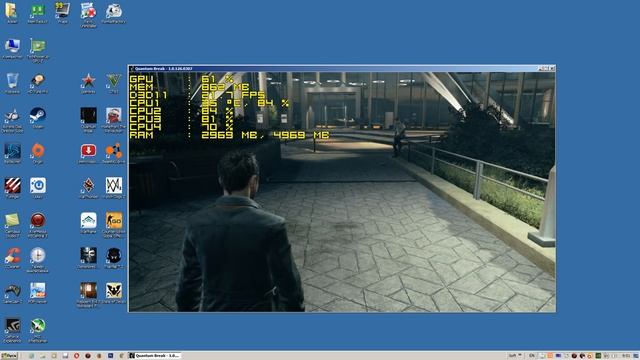Select the Quantum Break taskbar button

click(154, 356)
